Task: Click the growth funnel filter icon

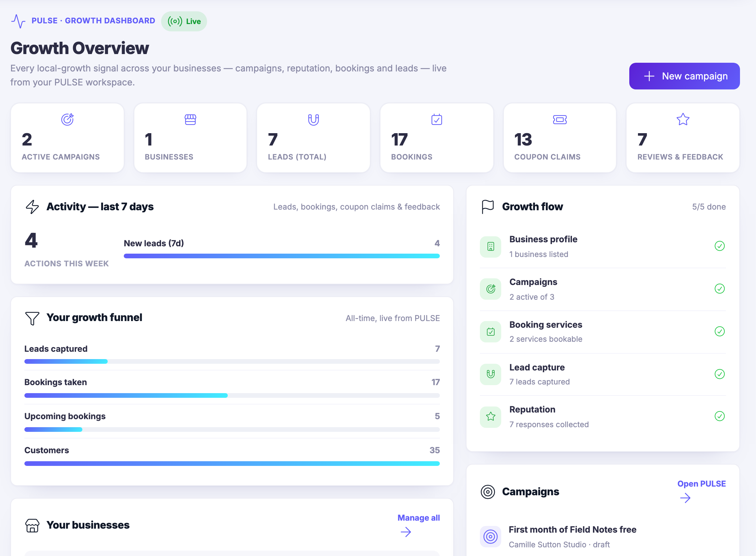Action: pos(32,318)
